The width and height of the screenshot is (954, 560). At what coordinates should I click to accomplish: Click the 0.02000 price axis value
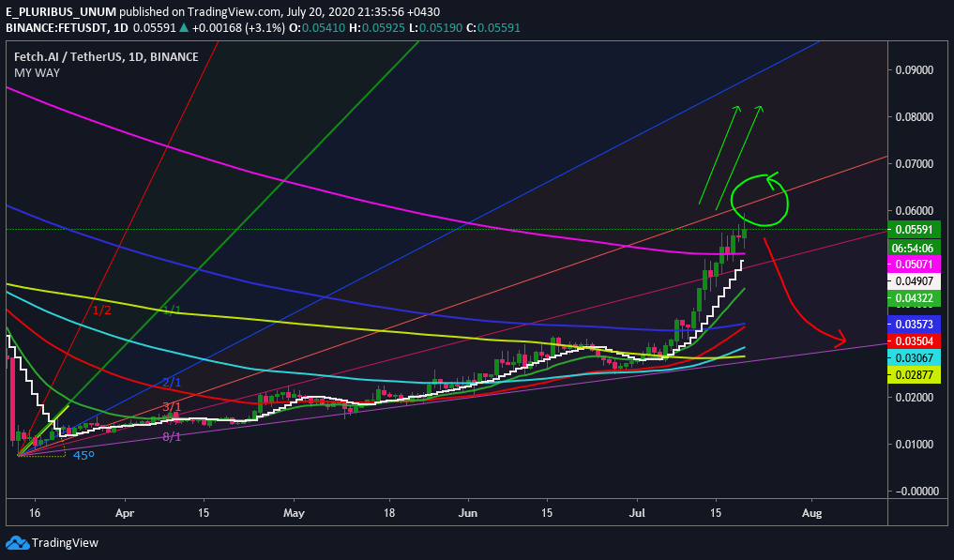click(915, 397)
